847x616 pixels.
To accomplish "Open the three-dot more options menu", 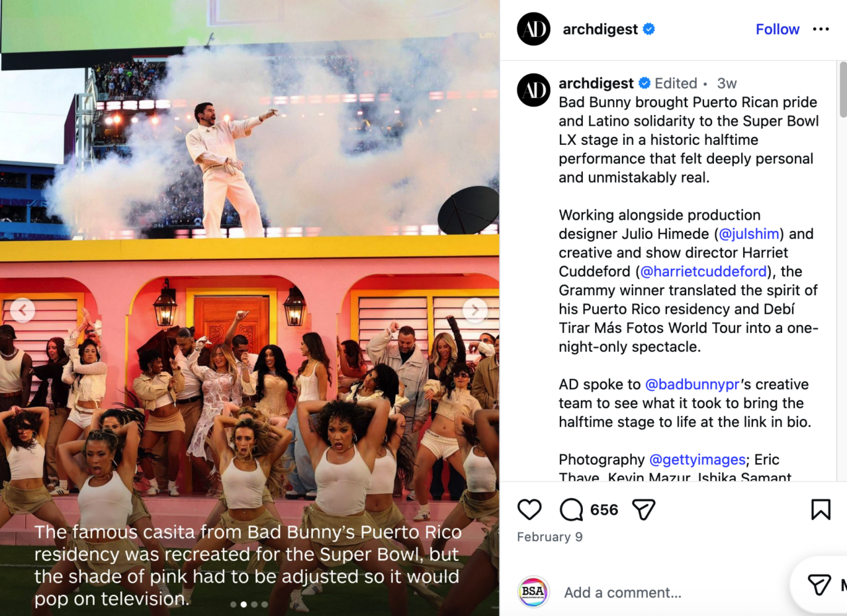I will 821,29.
